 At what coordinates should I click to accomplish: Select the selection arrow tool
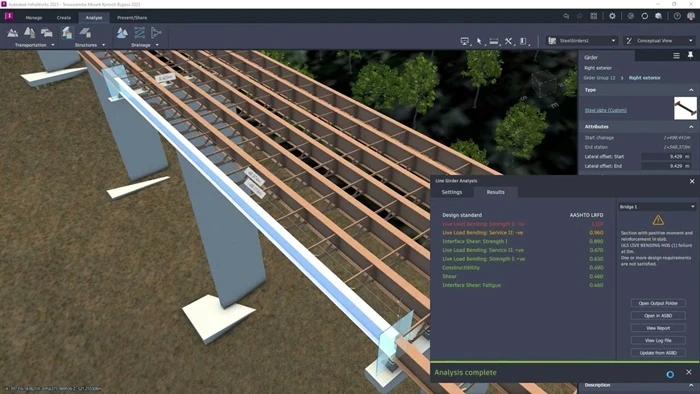click(x=479, y=41)
